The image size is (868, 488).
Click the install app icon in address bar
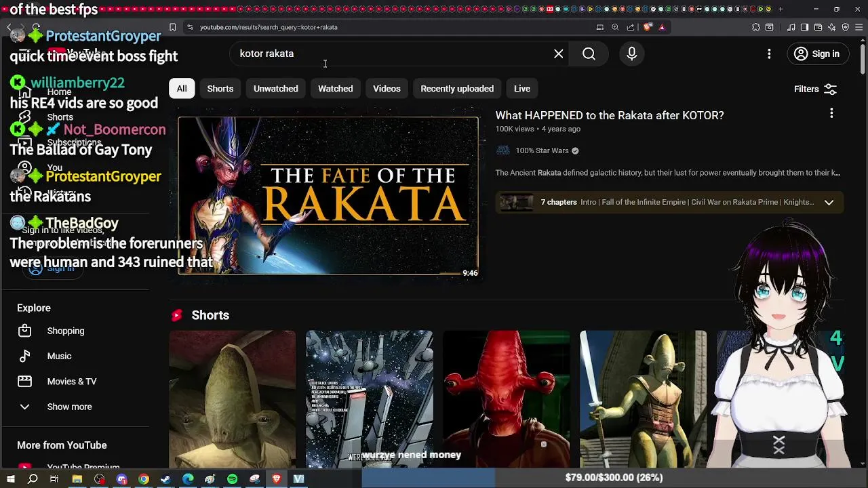(x=600, y=27)
